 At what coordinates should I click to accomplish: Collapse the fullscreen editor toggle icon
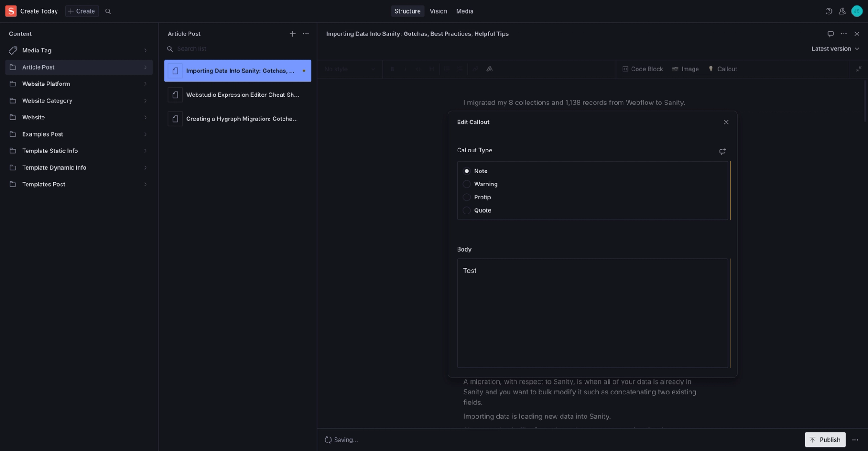(859, 69)
